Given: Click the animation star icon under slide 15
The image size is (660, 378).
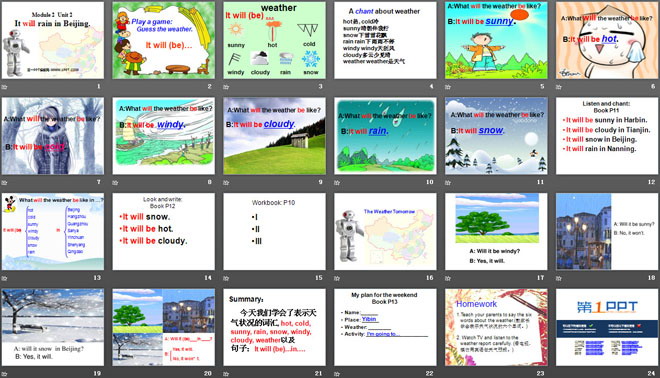Looking at the screenshot, I should [x=226, y=278].
